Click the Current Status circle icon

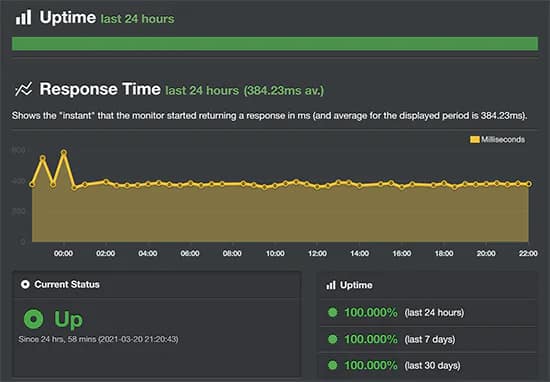coord(25,284)
